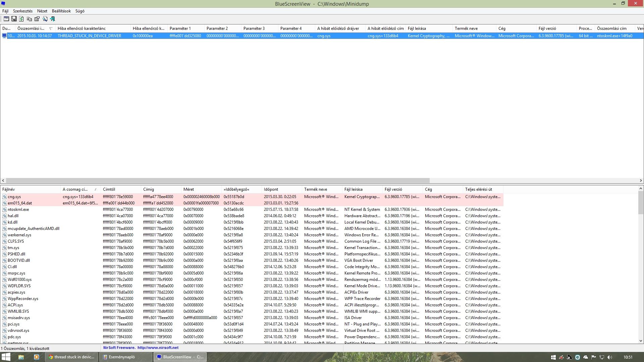The image size is (644, 362).
Task: Click the network tray icon
Action: click(602, 357)
